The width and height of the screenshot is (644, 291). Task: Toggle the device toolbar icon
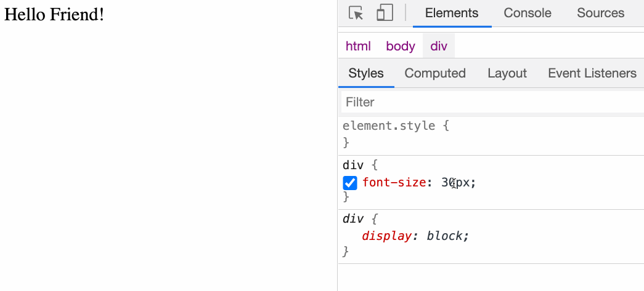pos(385,13)
